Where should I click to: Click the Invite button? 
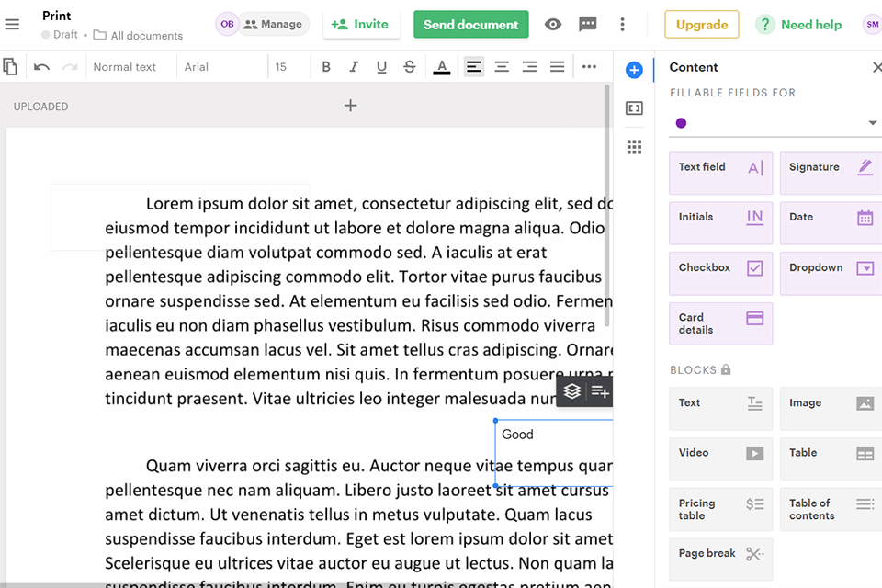[x=361, y=25]
